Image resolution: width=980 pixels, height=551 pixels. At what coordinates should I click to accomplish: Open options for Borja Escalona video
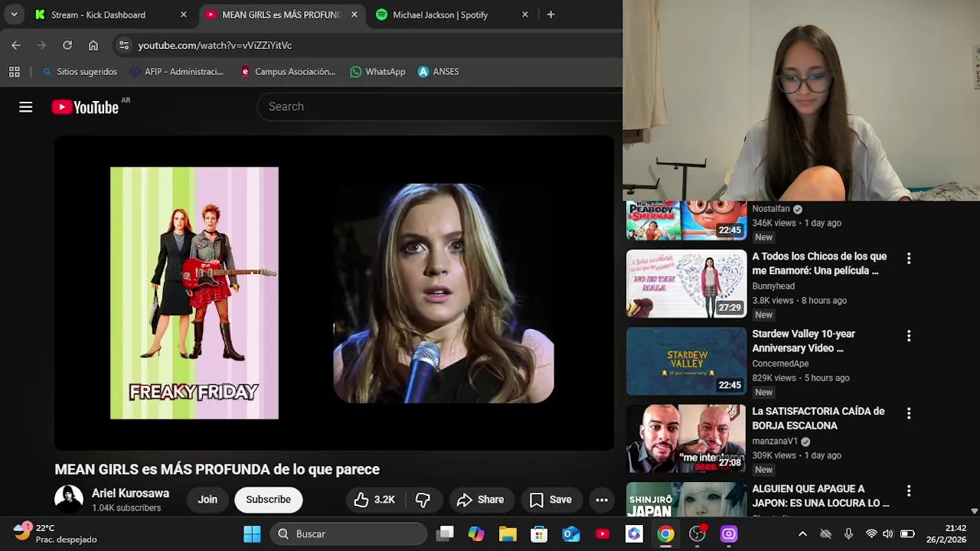point(909,413)
